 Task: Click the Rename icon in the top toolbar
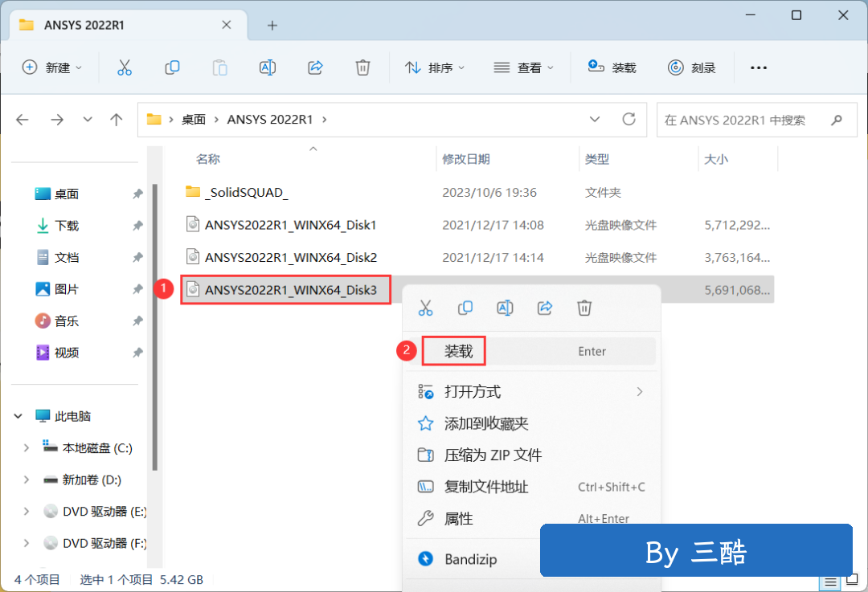pos(268,67)
